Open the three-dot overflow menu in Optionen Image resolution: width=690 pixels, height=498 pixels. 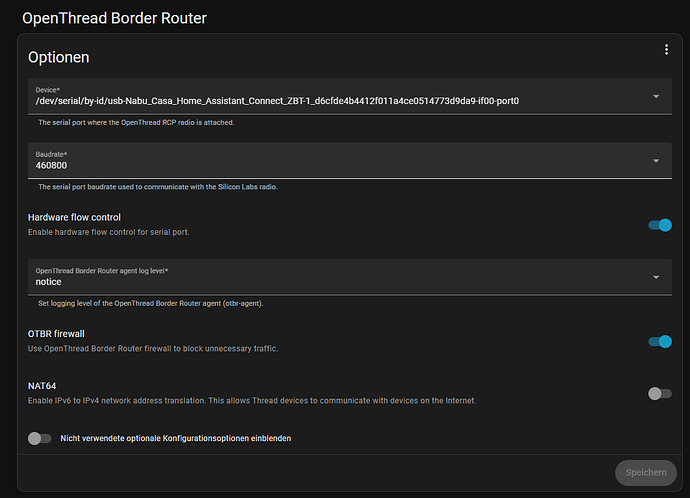pyautogui.click(x=666, y=50)
